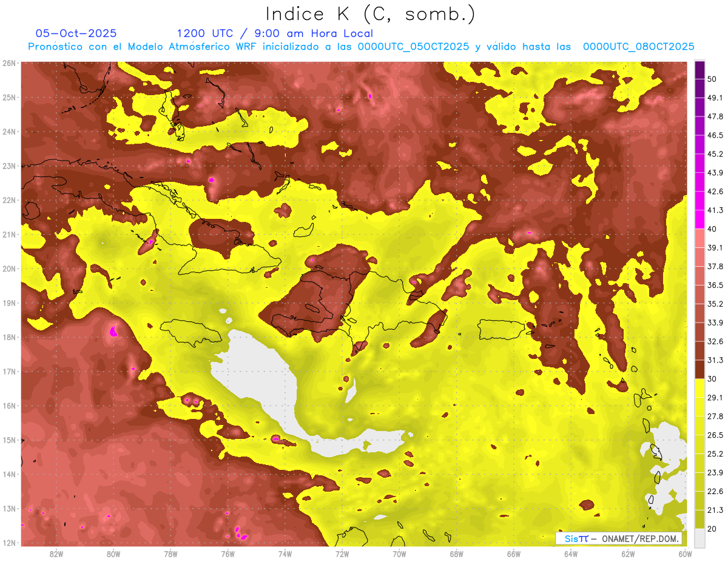Click the colorbar value "43.9"
Viewport: 728px width, 562px height.
(x=715, y=173)
